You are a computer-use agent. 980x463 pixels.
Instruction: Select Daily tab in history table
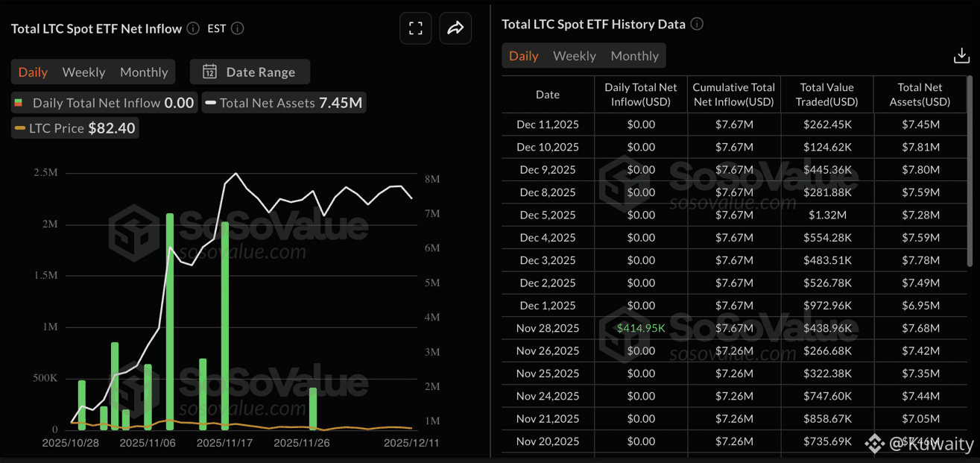(523, 56)
